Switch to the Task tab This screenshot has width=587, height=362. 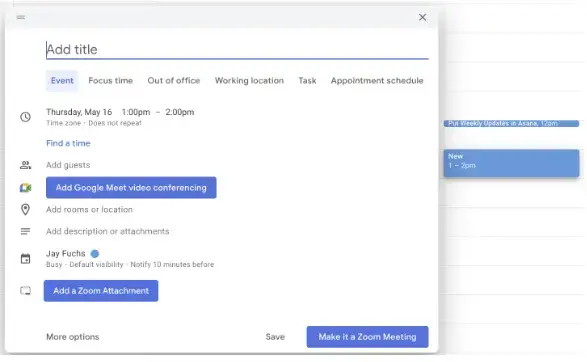pyautogui.click(x=307, y=80)
